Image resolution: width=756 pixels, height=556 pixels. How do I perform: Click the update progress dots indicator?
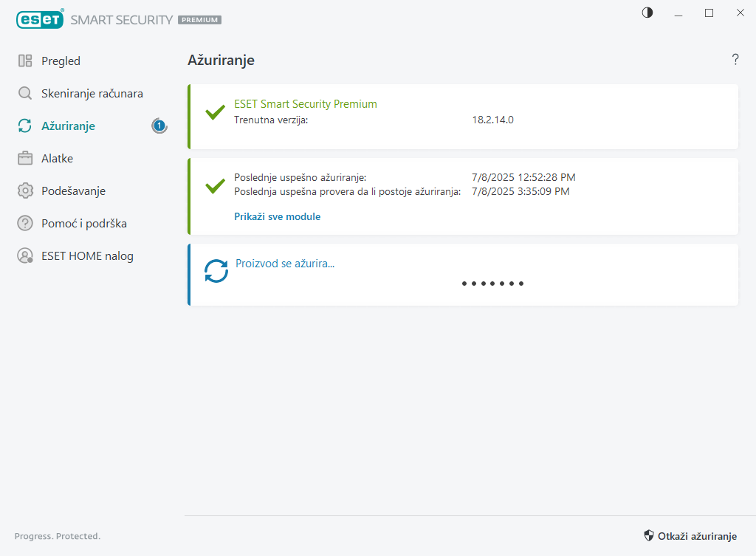coord(492,284)
